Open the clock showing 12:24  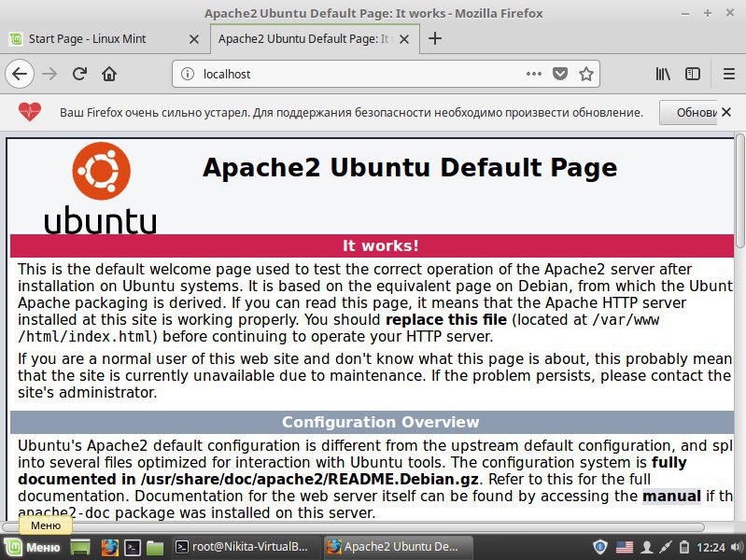[711, 547]
